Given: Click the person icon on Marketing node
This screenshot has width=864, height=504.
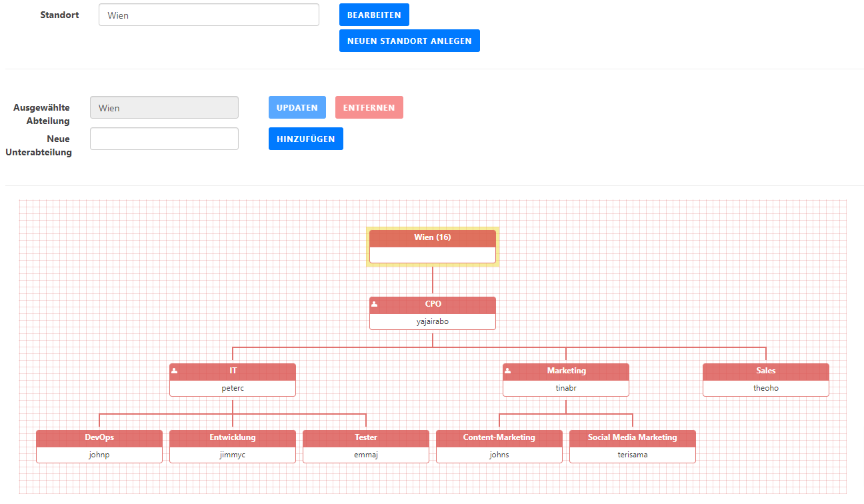Looking at the screenshot, I should coord(508,371).
